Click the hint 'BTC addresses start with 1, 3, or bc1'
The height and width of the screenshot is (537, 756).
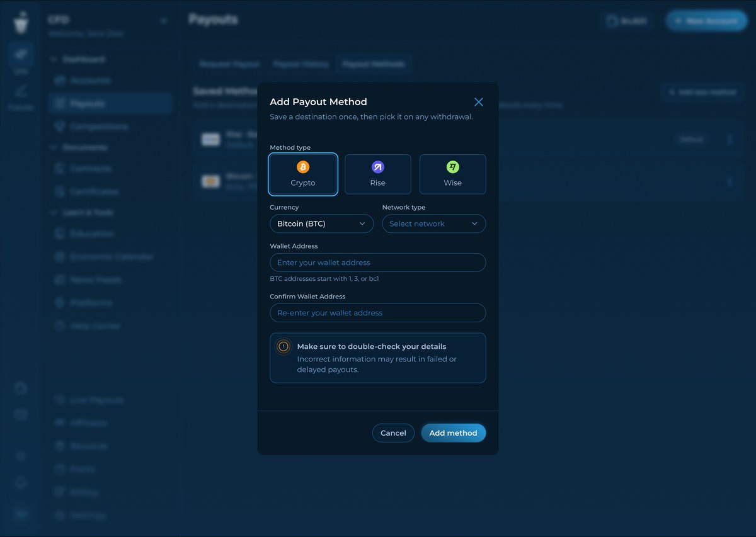coord(324,278)
